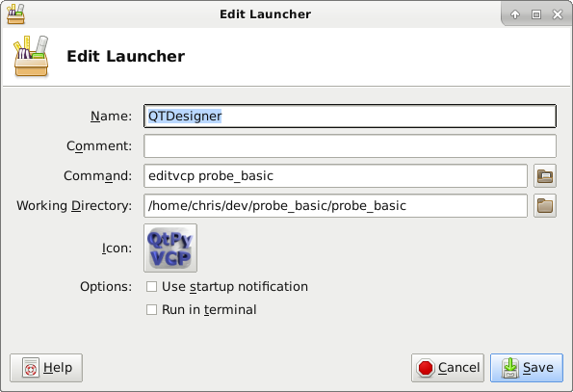
Task: Click the toolbox header icon
Action: (x=31, y=56)
